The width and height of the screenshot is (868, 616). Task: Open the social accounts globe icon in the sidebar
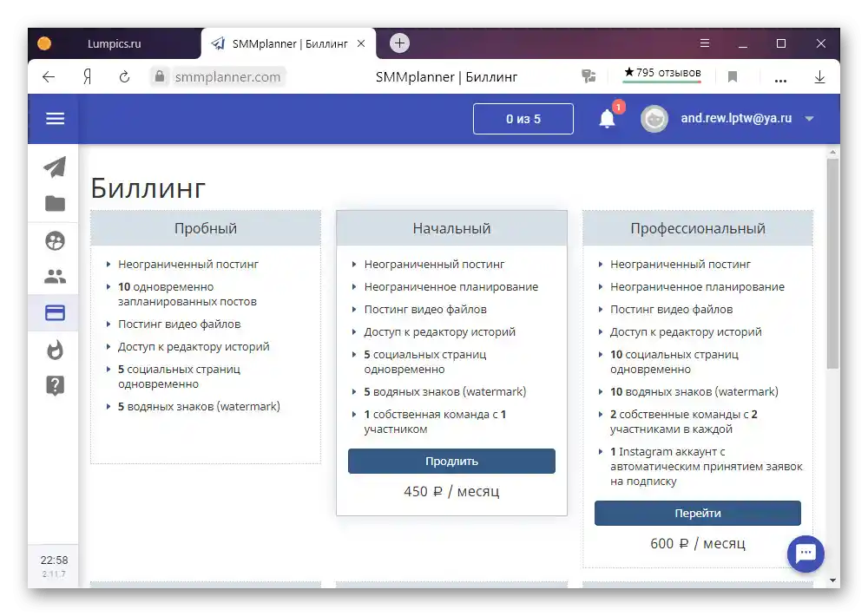point(55,240)
